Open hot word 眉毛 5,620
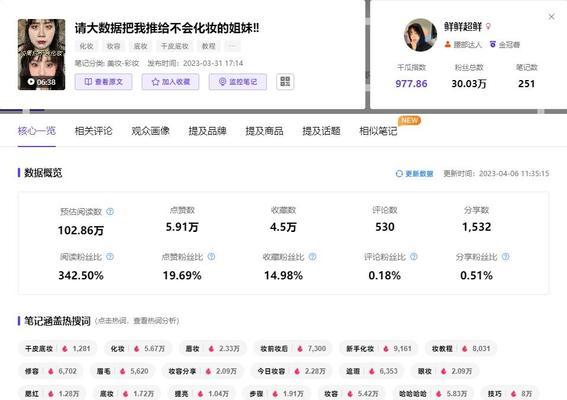 click(x=122, y=371)
